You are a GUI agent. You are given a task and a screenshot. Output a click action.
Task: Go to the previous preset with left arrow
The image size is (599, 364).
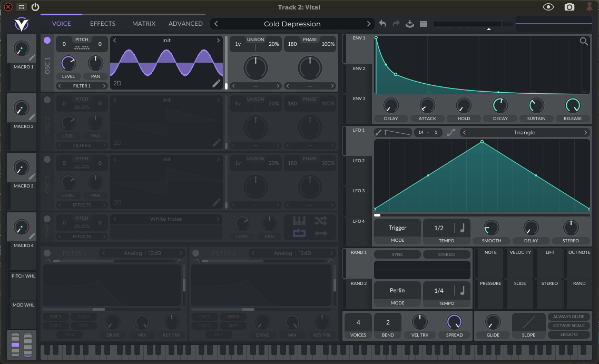coord(216,24)
